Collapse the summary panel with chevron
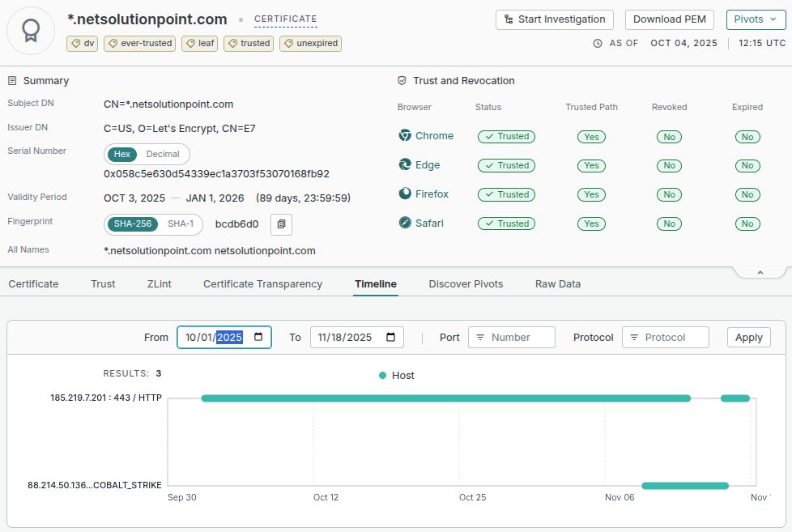Viewport: 792px width, 532px height. click(760, 273)
